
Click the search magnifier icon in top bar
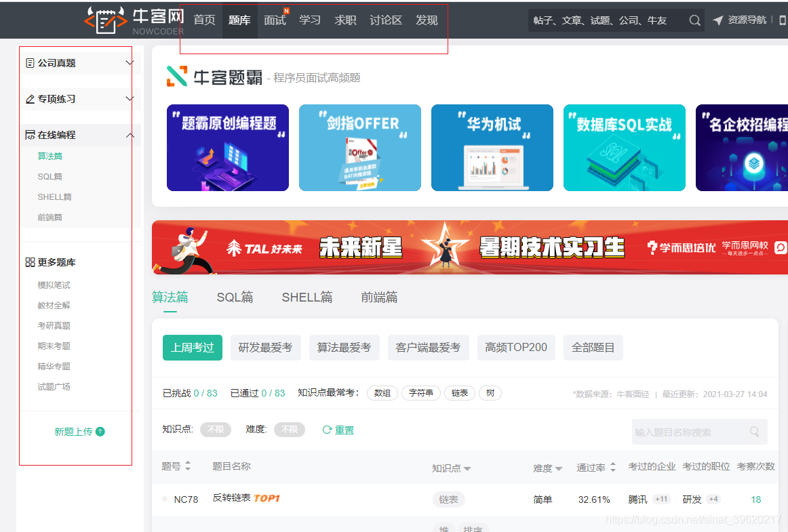coord(694,20)
